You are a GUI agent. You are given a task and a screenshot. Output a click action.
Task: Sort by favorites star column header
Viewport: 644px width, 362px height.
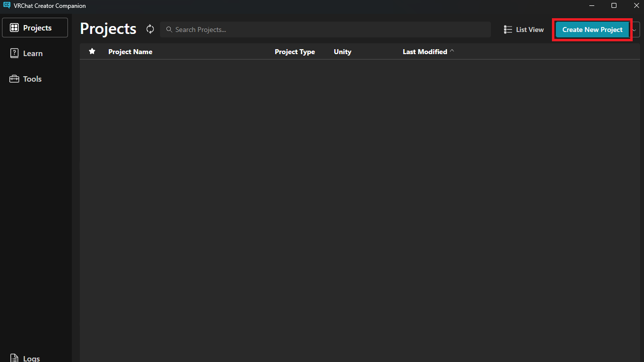[92, 52]
